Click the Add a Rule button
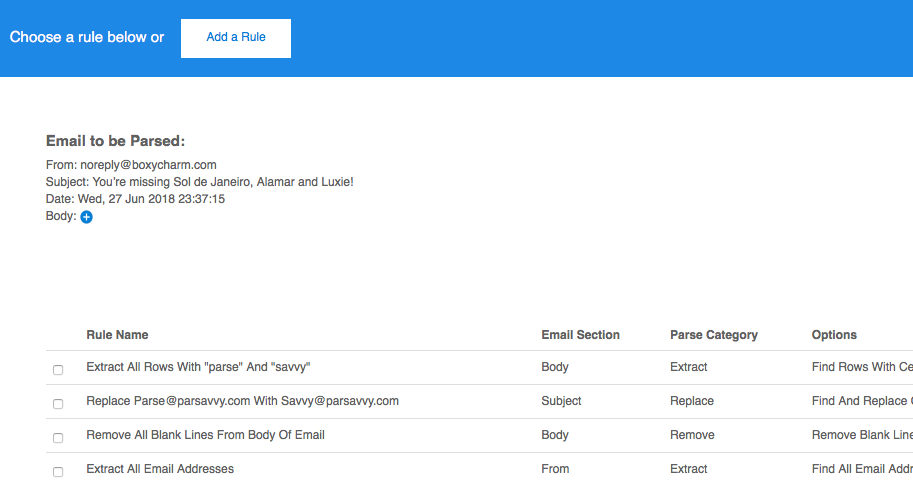The height and width of the screenshot is (481, 913). coord(236,38)
